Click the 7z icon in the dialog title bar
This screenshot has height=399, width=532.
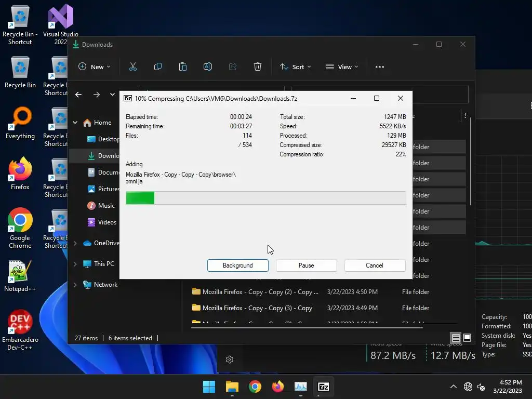coord(128,98)
